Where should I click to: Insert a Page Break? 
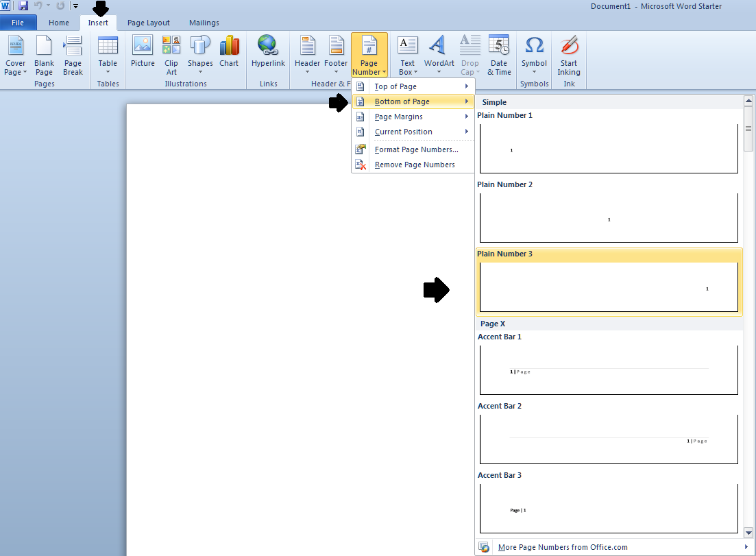click(73, 55)
